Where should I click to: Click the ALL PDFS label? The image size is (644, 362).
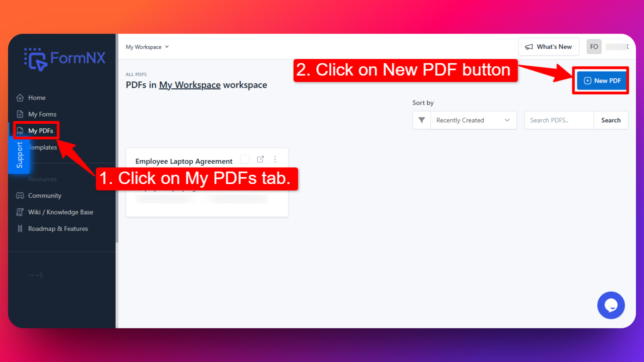(136, 74)
